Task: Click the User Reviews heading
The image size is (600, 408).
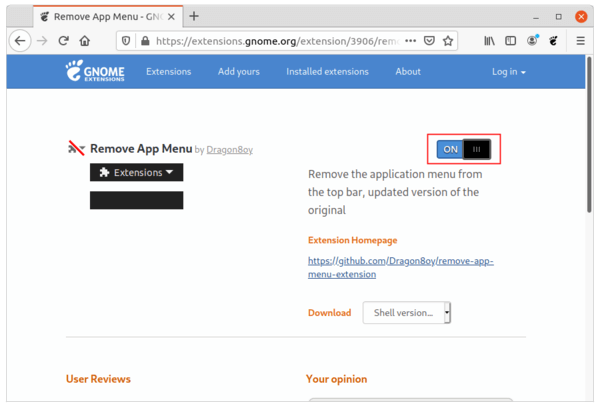Action: [98, 379]
